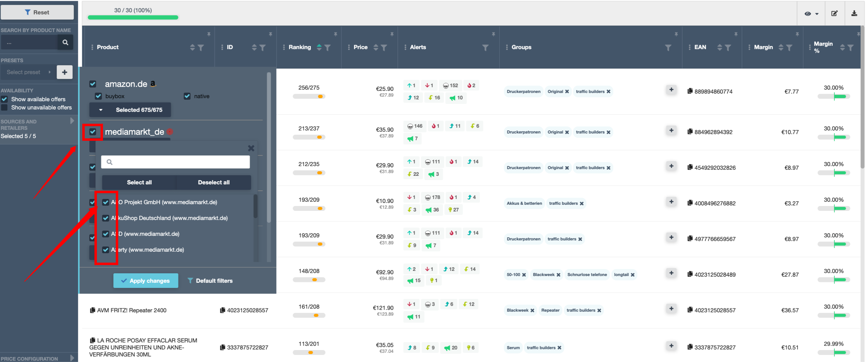Screen dimensions: 868x362
Task: Open the EAN column menu dots
Action: point(689,47)
